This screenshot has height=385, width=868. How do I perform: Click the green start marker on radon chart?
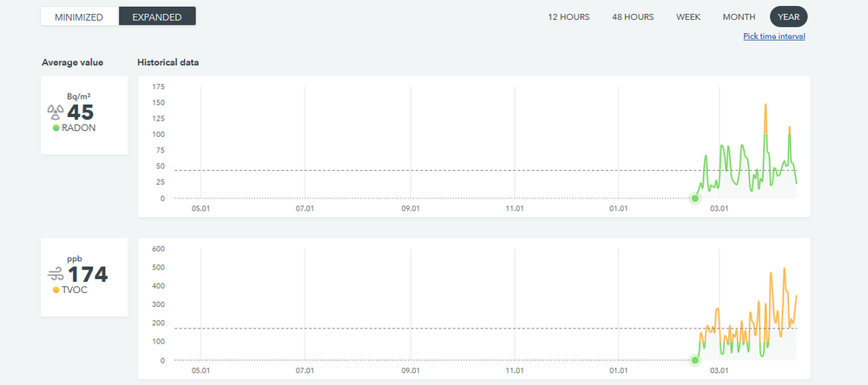click(694, 198)
